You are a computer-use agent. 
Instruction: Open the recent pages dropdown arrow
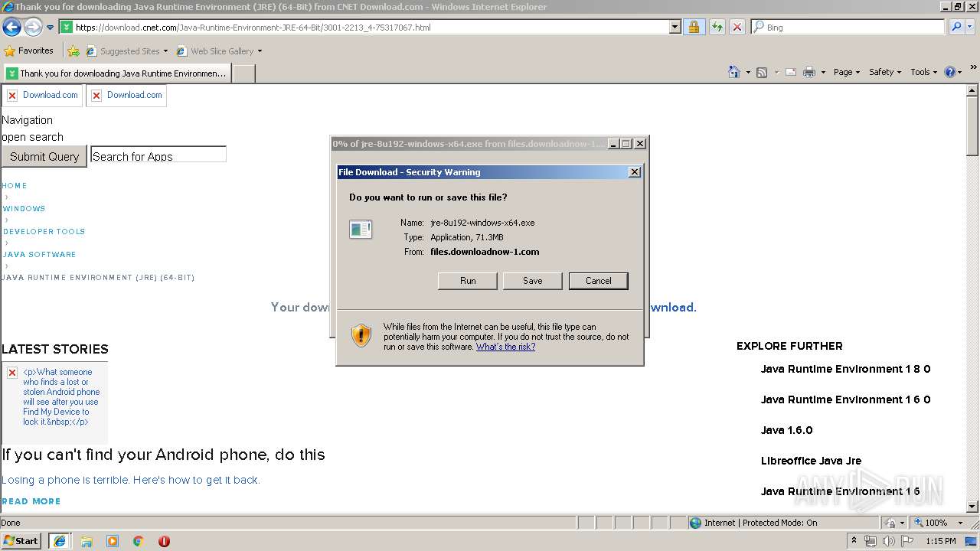[51, 28]
